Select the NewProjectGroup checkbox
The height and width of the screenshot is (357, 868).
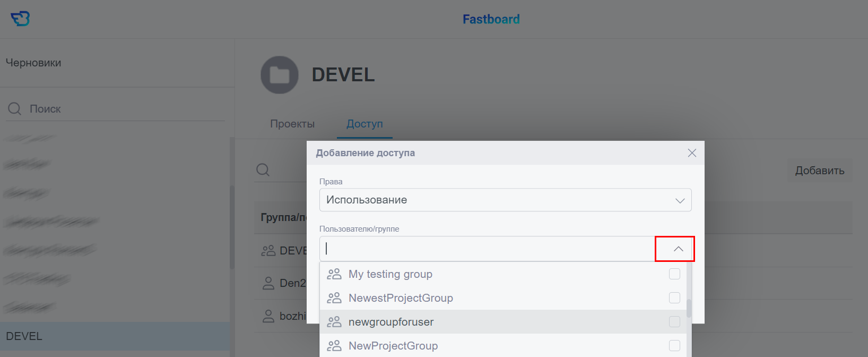tap(674, 346)
